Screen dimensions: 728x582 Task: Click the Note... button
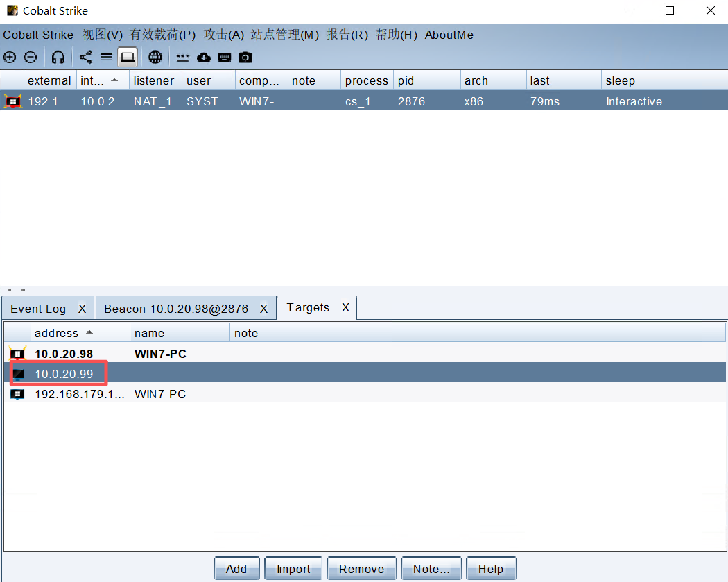click(x=431, y=569)
